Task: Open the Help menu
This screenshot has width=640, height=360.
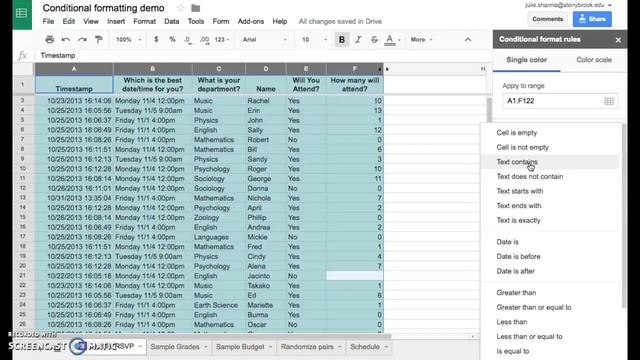Action: coord(280,21)
